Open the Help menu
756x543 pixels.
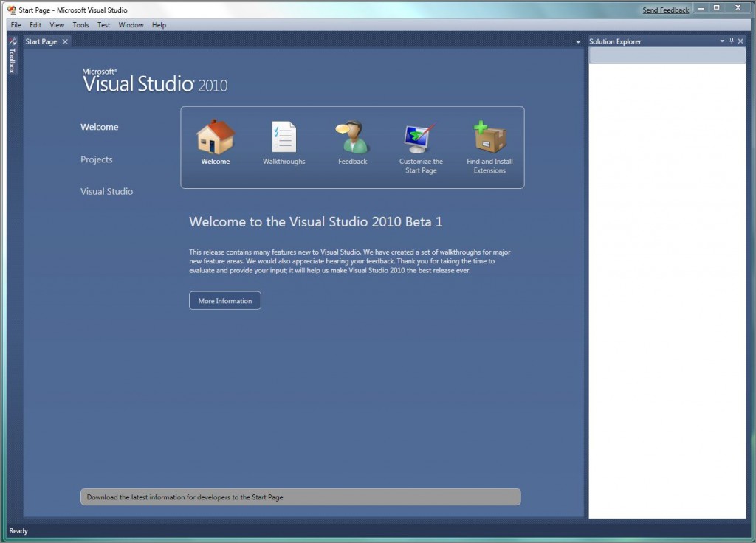click(x=159, y=25)
